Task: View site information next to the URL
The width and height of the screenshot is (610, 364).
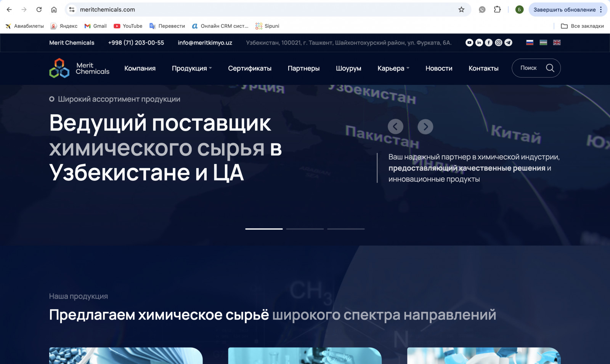Action: click(72, 10)
